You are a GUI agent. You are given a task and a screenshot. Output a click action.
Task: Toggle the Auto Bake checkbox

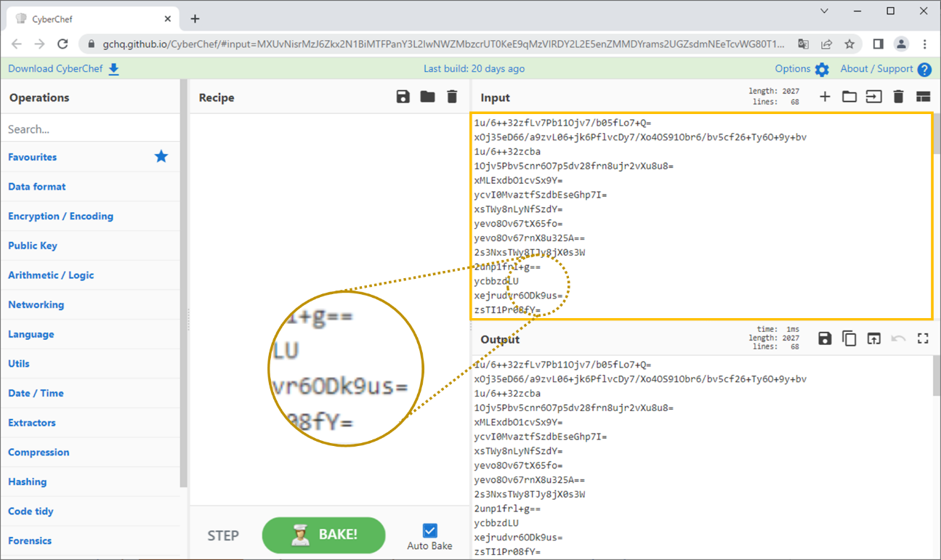[429, 530]
